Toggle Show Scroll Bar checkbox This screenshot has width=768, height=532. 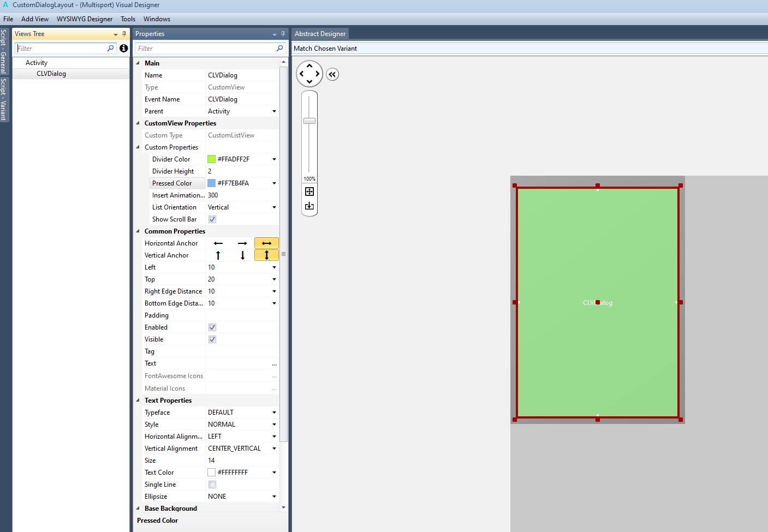tap(212, 219)
